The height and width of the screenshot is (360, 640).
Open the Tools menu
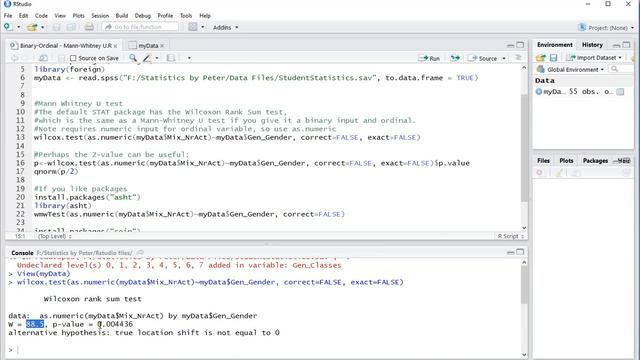186,16
